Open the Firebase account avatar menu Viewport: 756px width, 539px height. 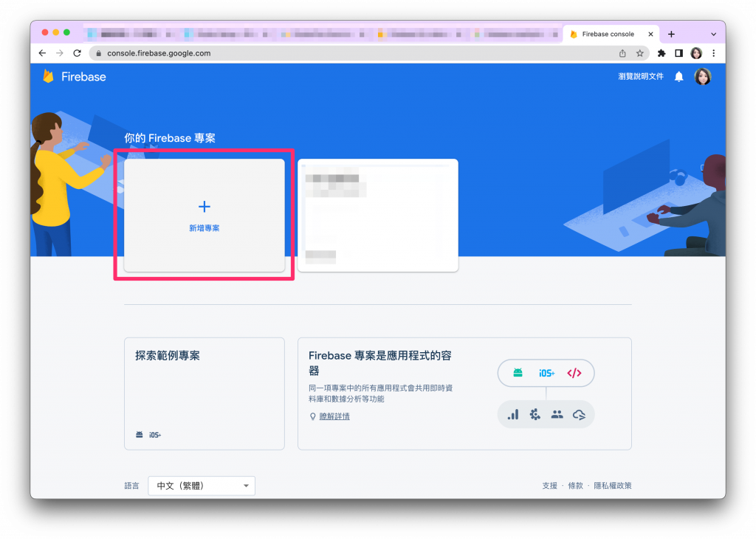pos(703,77)
